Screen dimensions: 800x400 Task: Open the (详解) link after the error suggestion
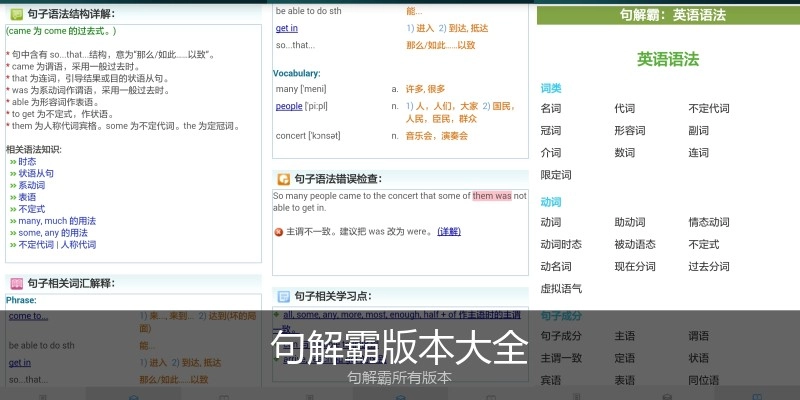tap(449, 232)
